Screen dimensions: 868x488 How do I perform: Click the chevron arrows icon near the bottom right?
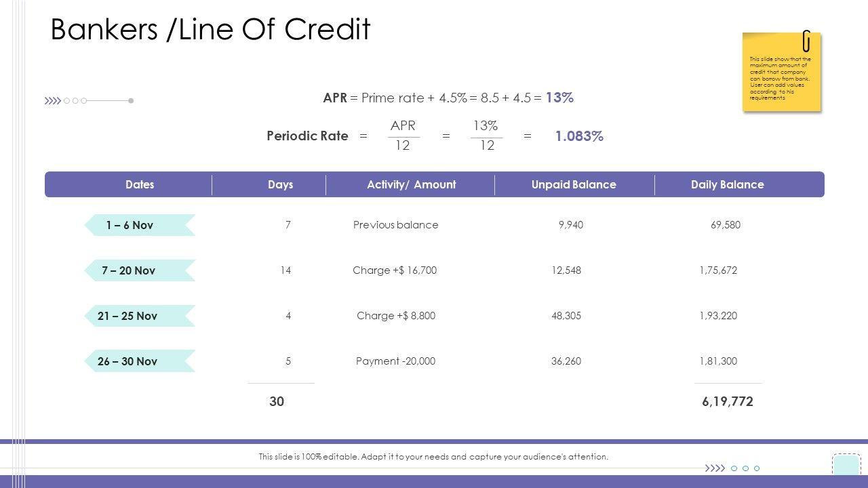(715, 468)
